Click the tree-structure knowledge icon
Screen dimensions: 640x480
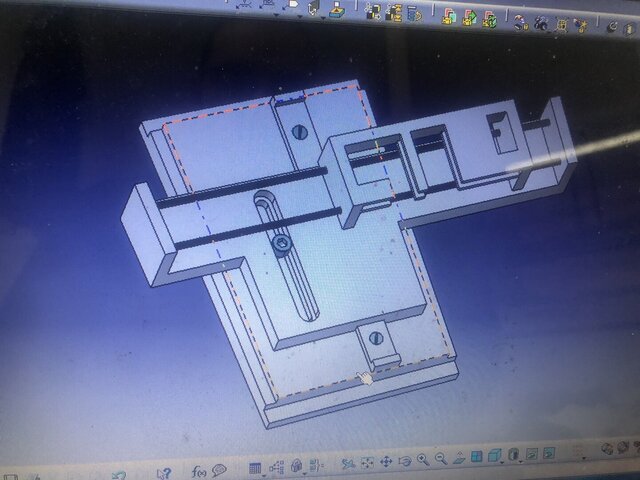(x=276, y=467)
